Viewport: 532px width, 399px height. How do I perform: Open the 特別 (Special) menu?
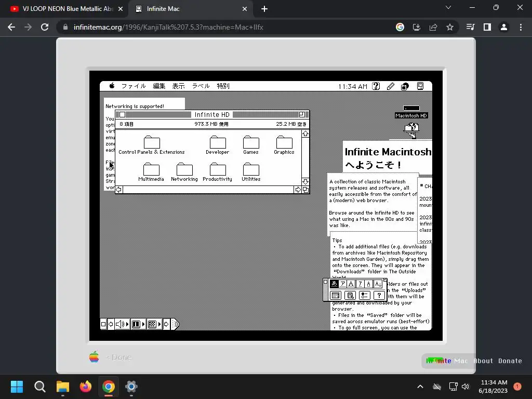click(x=223, y=86)
